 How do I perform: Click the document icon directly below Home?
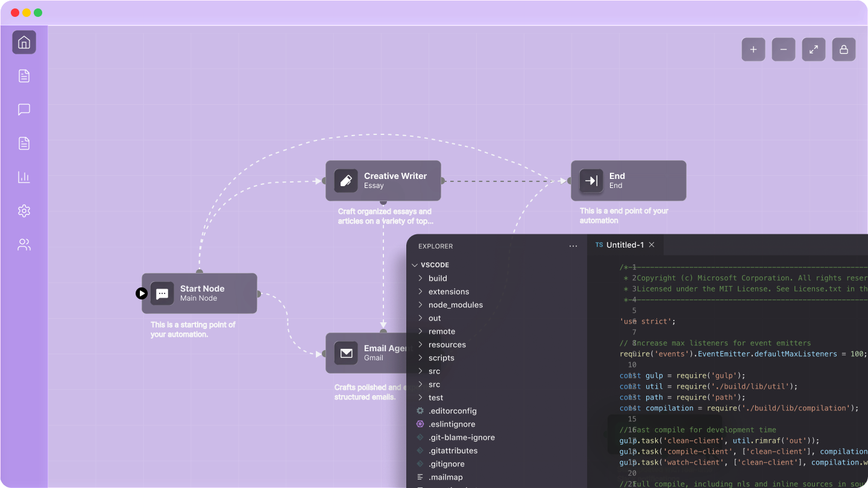24,76
